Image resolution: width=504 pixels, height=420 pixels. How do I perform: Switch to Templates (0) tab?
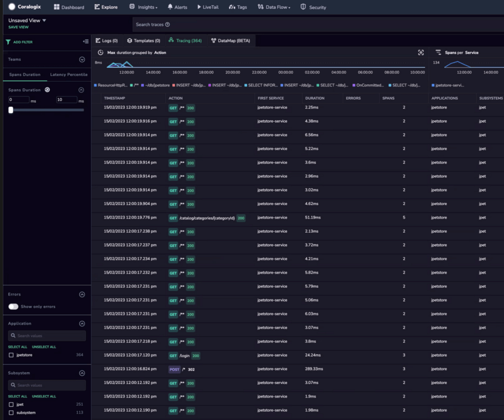pos(144,41)
